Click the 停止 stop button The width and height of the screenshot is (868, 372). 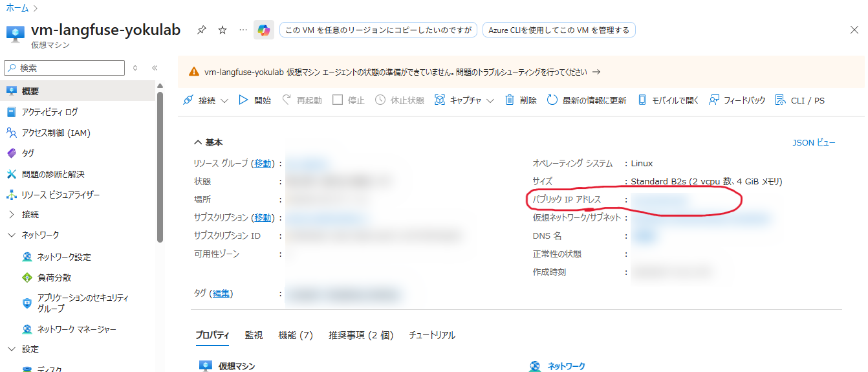click(x=349, y=100)
